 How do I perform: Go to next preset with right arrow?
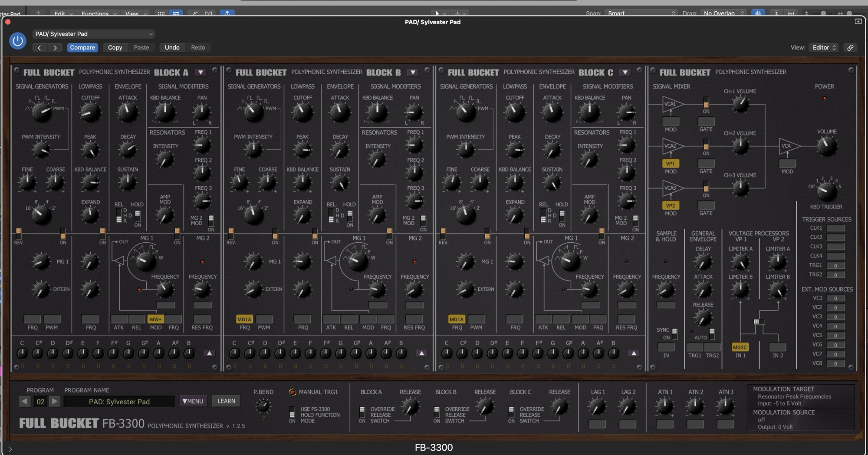(x=55, y=48)
